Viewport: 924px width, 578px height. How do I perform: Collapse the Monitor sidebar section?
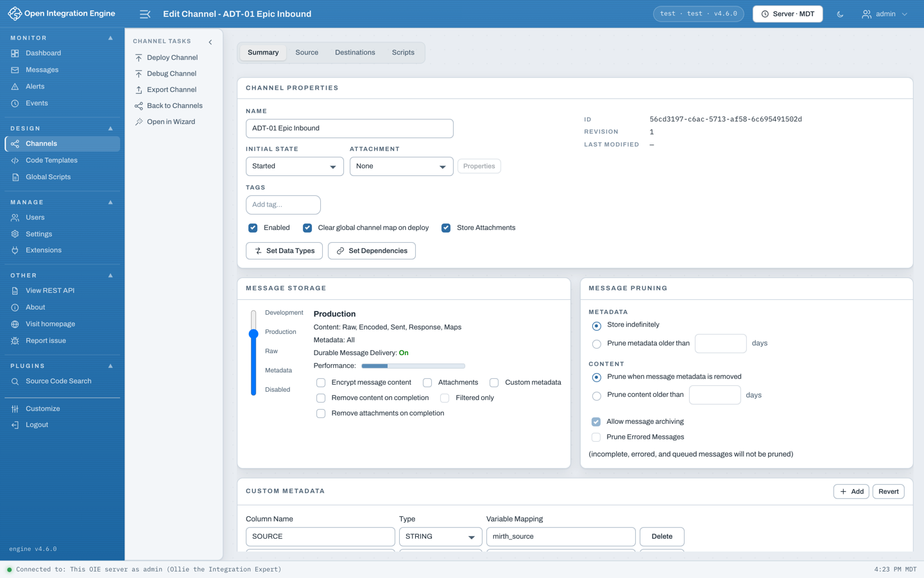110,38
